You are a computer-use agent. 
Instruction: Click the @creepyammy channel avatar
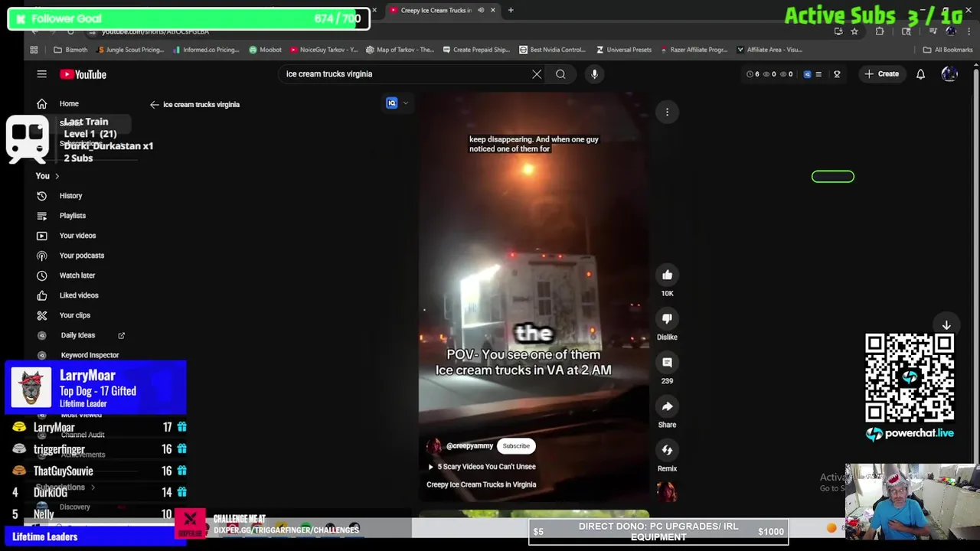coord(434,446)
